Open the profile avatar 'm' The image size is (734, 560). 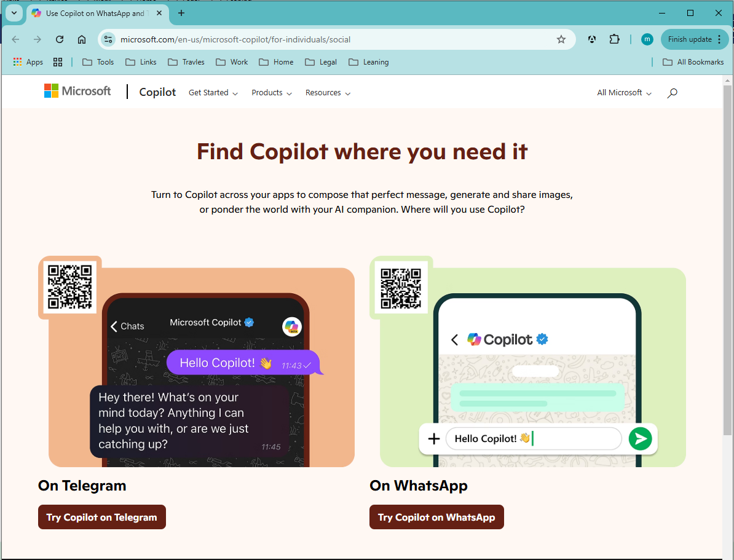click(x=647, y=39)
